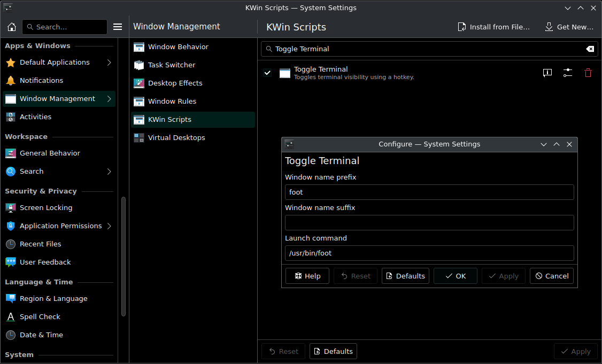Click the Screen Locking icon
The image size is (602, 364).
tap(11, 208)
